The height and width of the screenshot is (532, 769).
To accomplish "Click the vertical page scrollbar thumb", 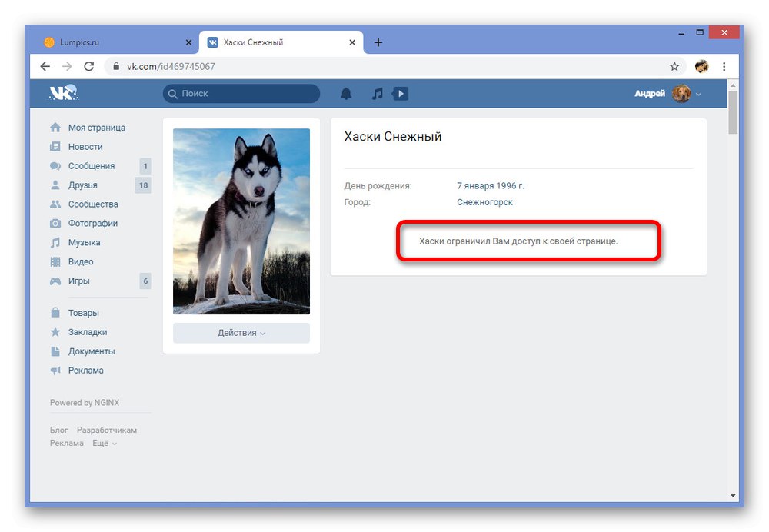I will (x=733, y=112).
